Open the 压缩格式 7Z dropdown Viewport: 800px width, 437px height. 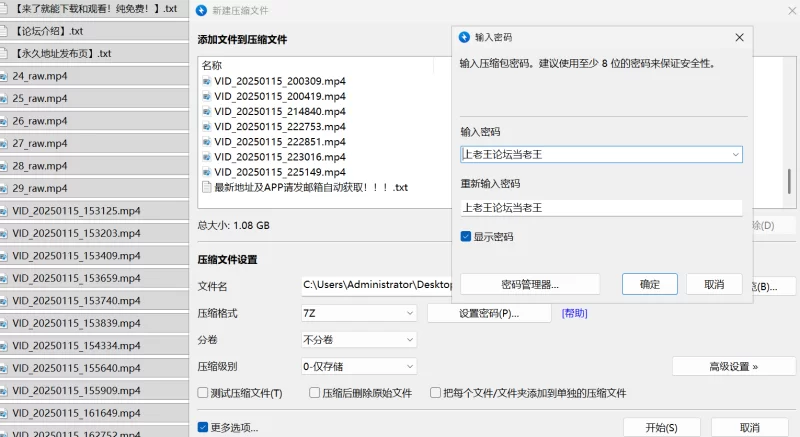pyautogui.click(x=359, y=313)
